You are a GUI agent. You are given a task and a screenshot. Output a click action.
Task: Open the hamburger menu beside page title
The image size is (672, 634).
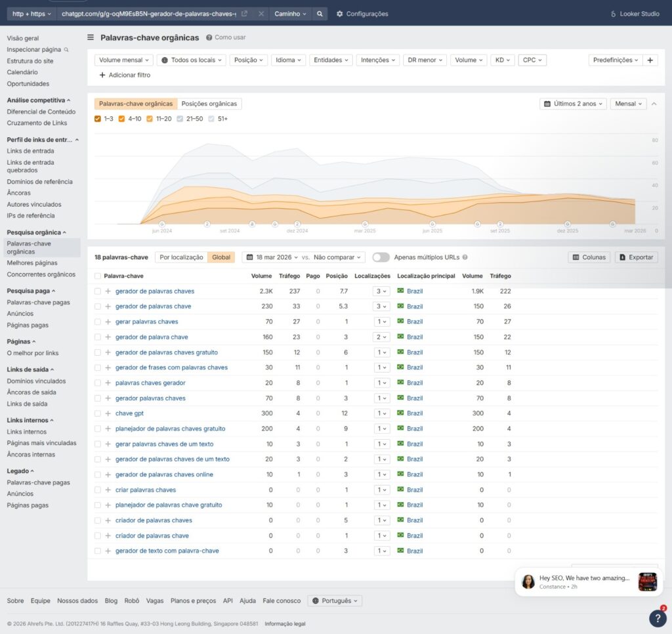click(91, 38)
